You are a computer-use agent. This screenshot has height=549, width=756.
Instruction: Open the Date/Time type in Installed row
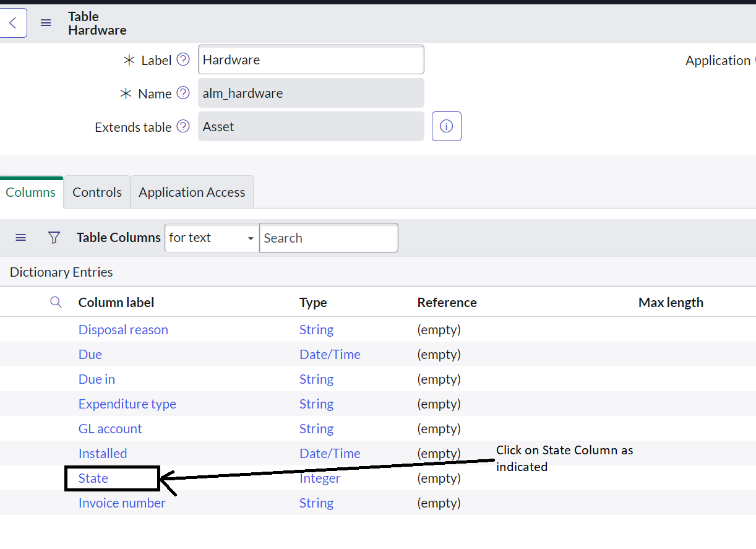click(330, 454)
